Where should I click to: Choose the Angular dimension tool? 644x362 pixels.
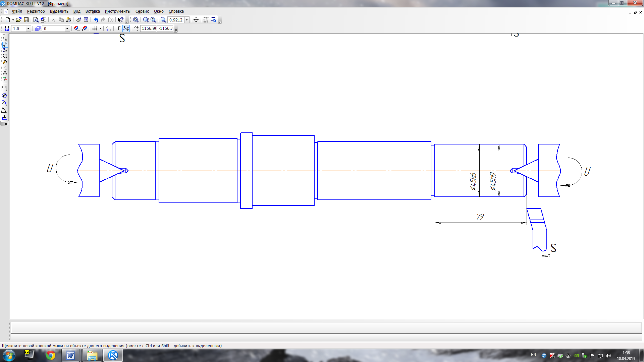coord(4,110)
